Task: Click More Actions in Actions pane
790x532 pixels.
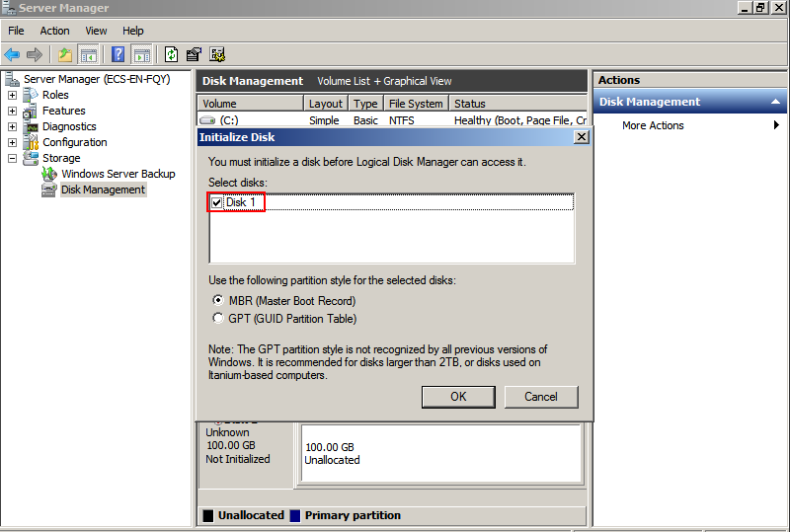Action: pyautogui.click(x=653, y=125)
